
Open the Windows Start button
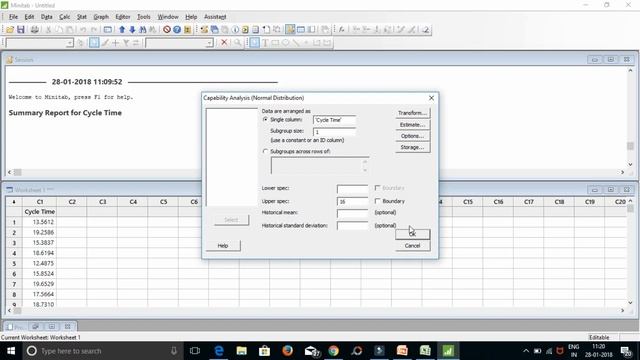pyautogui.click(x=11, y=351)
